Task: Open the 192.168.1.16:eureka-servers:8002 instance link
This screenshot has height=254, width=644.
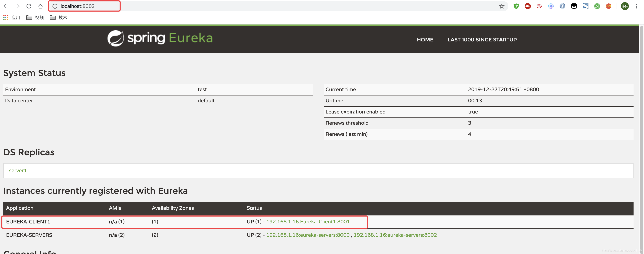Action: (395, 235)
